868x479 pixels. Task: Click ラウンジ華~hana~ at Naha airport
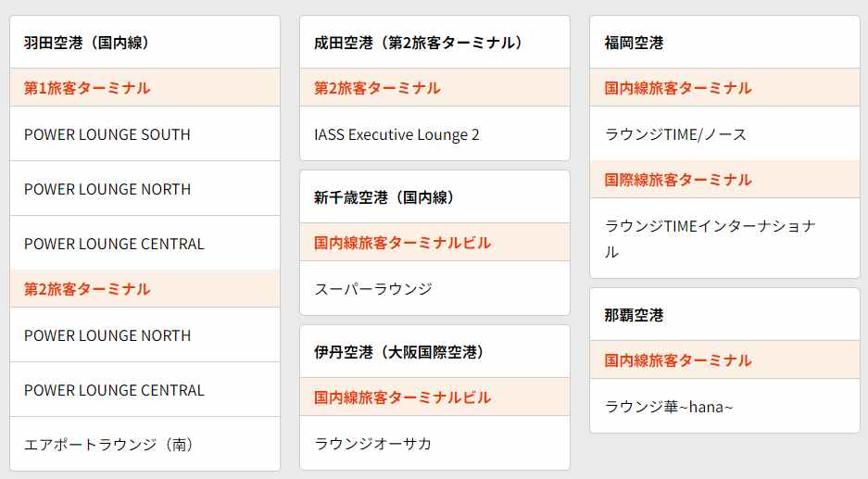click(x=669, y=406)
